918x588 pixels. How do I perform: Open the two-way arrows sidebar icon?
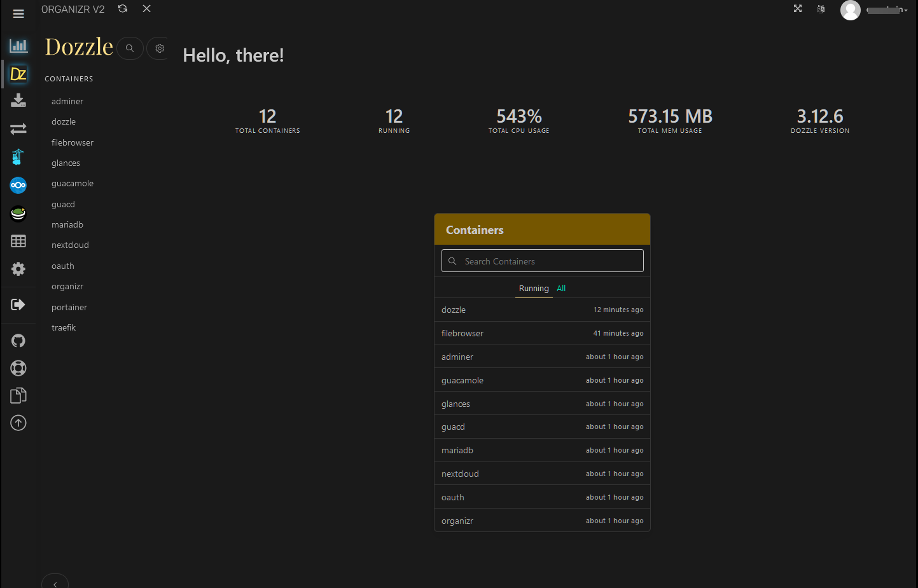18,128
